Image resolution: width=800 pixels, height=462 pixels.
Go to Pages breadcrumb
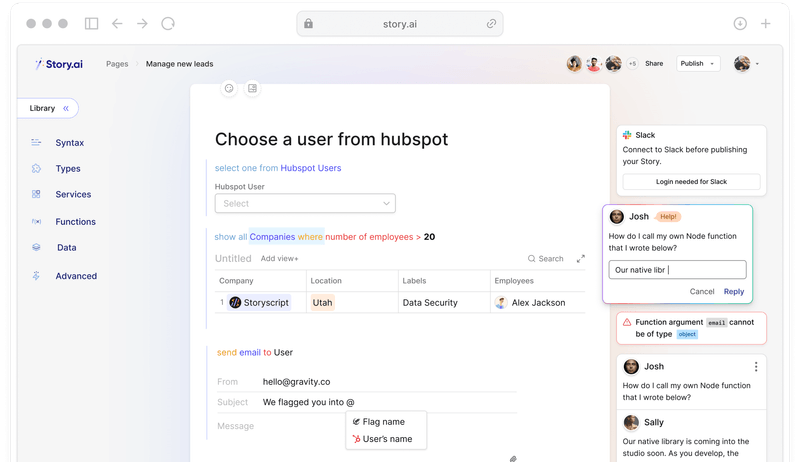pos(117,64)
